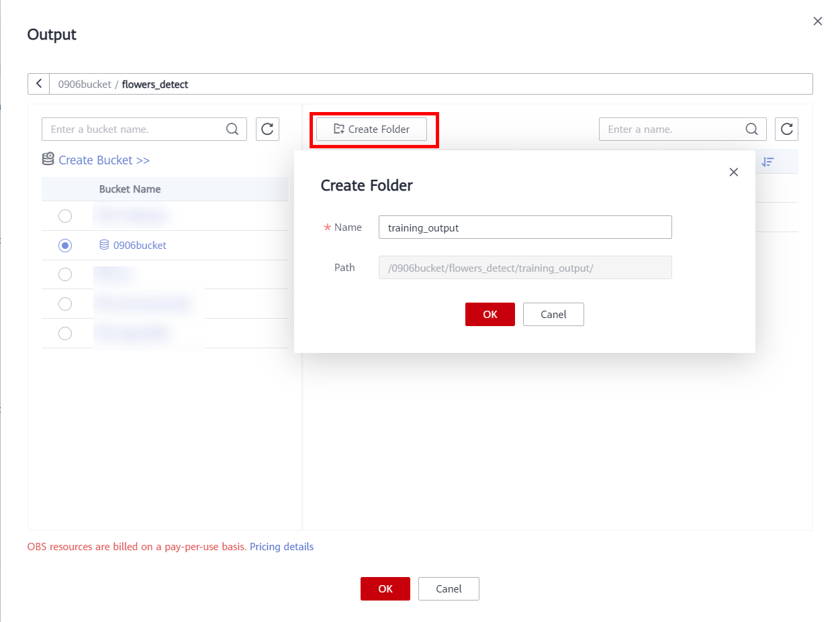Cancel the Create Folder dialog
The width and height of the screenshot is (840, 622).
[x=553, y=315]
